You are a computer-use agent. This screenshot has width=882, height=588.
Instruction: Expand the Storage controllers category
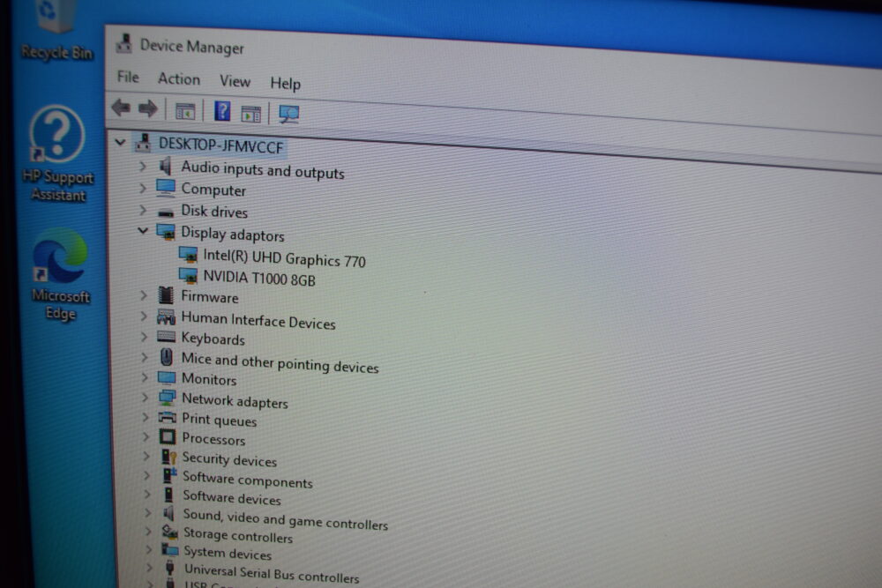click(x=148, y=532)
